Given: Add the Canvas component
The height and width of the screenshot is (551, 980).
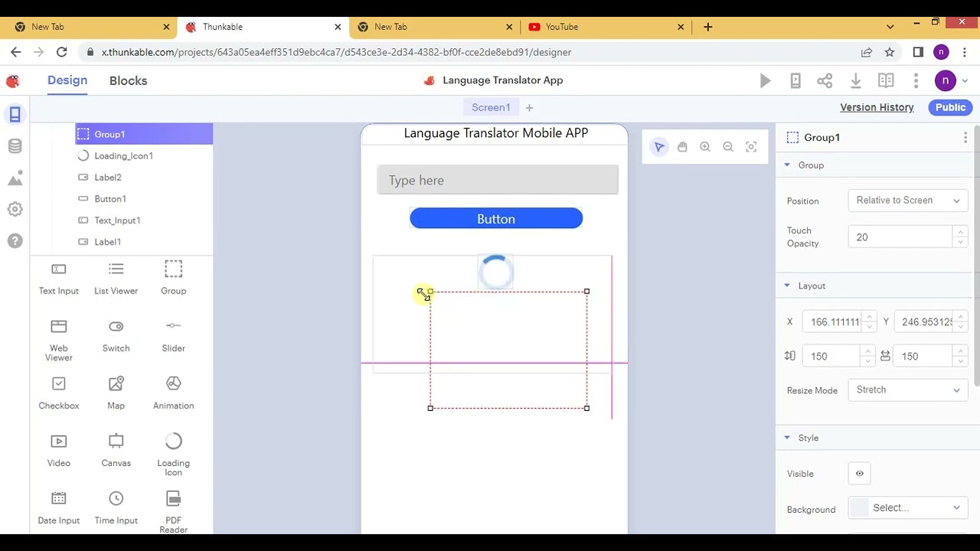Looking at the screenshot, I should click(116, 451).
